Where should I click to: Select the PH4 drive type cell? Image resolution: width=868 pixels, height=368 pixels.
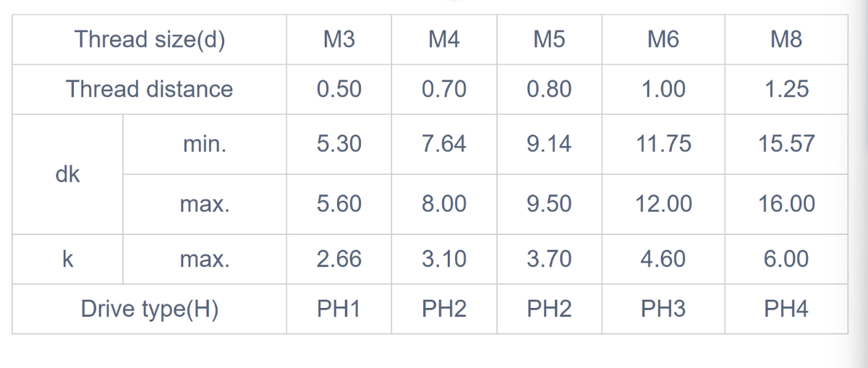point(786,309)
